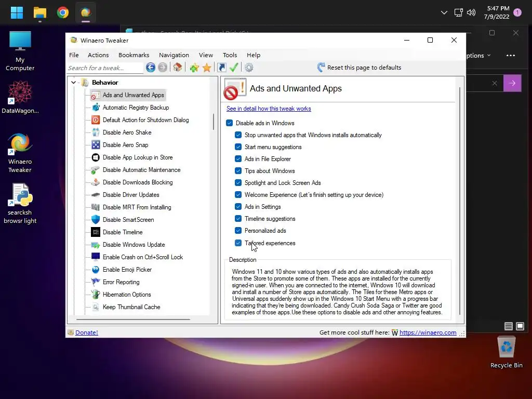Screen dimensions: 532x399
Task: Select Enable Crash on Ctrl+Scroll Lock icon
Action: point(96,257)
